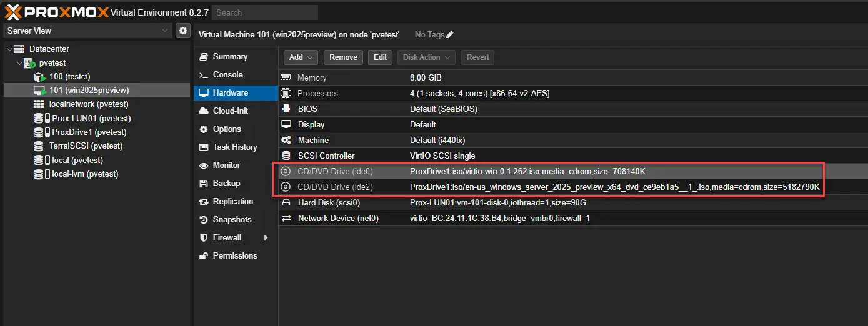Select the virtio=BC:24:11:1C:38:B4 network value
Viewport: 868px width, 326px height.
click(x=500, y=218)
